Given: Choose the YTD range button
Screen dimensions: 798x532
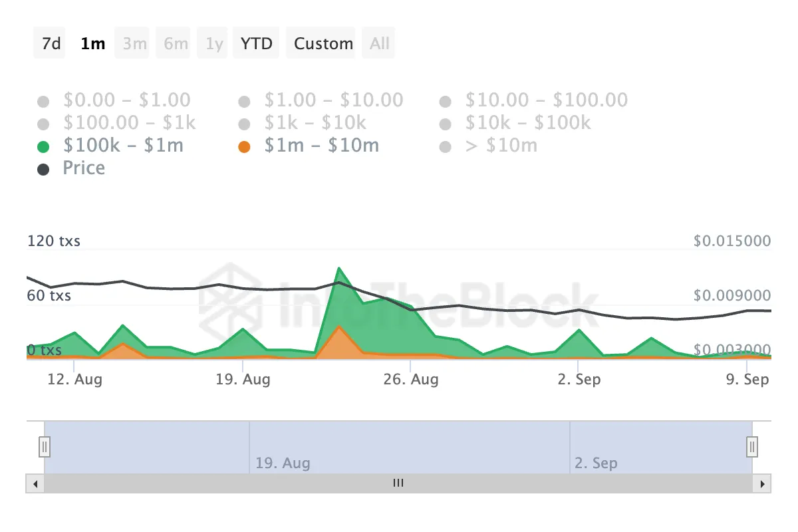Looking at the screenshot, I should (256, 43).
